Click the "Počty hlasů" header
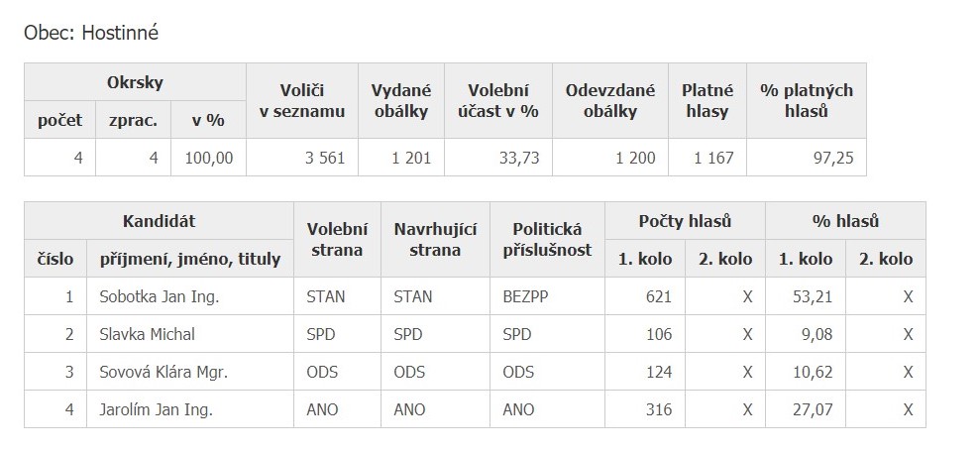The height and width of the screenshot is (453, 980). (x=685, y=221)
